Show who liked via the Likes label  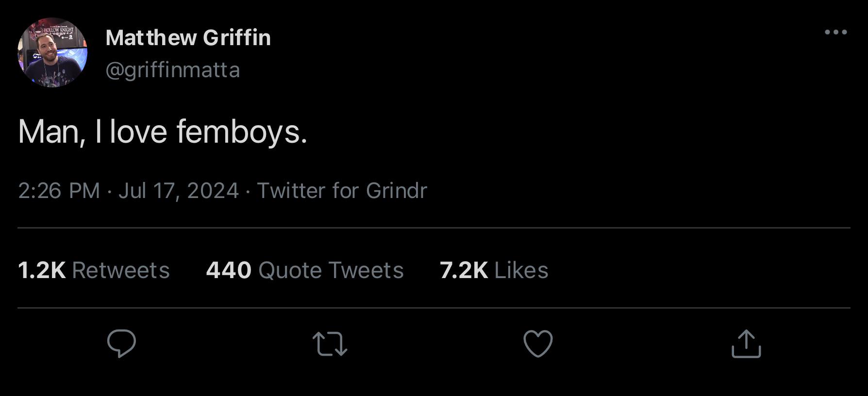(521, 270)
